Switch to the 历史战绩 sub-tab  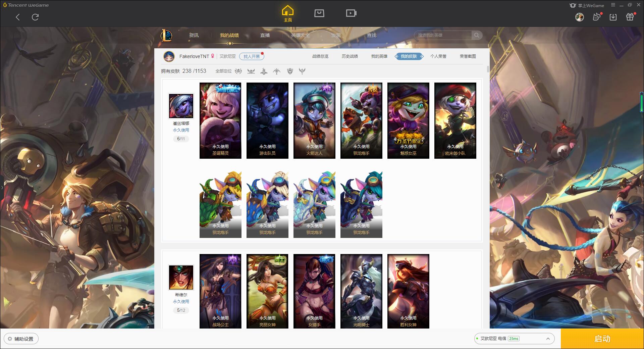[x=350, y=56]
